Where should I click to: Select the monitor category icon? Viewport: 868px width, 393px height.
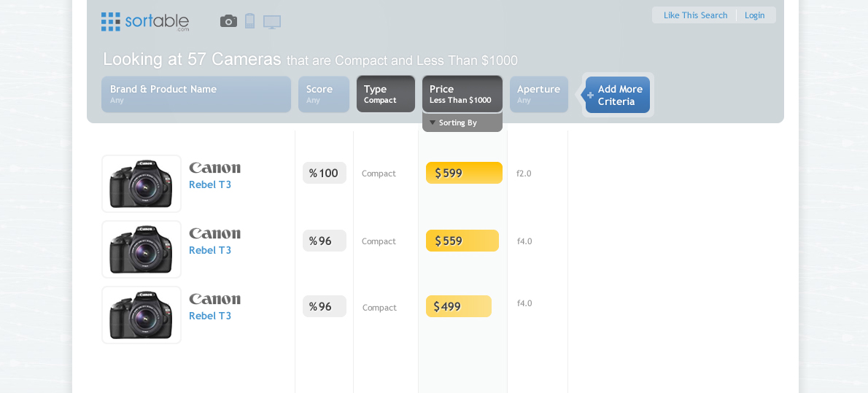(272, 22)
